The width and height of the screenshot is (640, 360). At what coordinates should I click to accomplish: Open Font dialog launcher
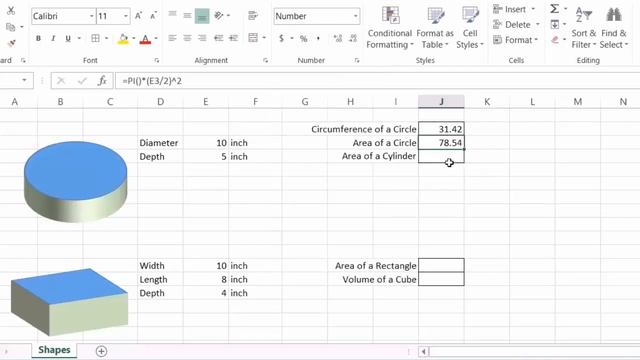157,60
